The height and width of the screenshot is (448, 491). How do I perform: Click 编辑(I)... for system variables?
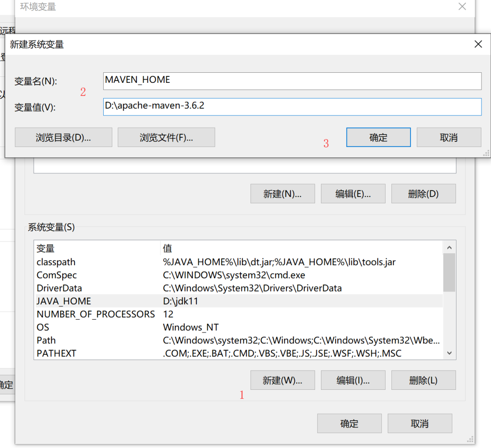[x=353, y=380]
